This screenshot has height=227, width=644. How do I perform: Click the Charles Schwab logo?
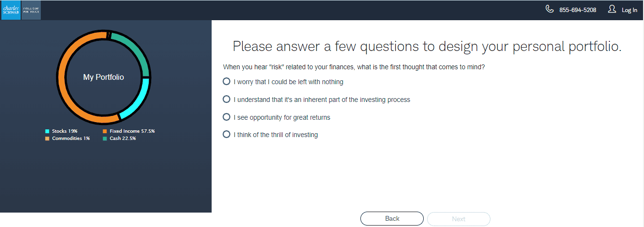[x=11, y=10]
